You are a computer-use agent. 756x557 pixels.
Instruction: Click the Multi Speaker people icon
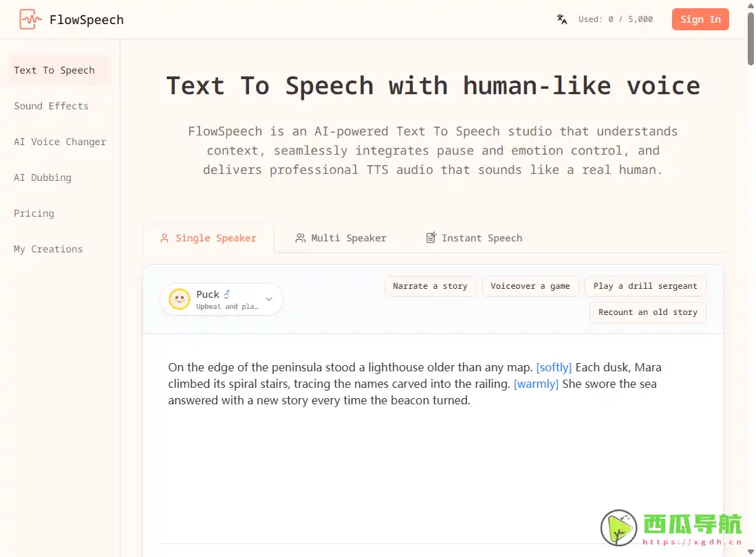(x=301, y=238)
